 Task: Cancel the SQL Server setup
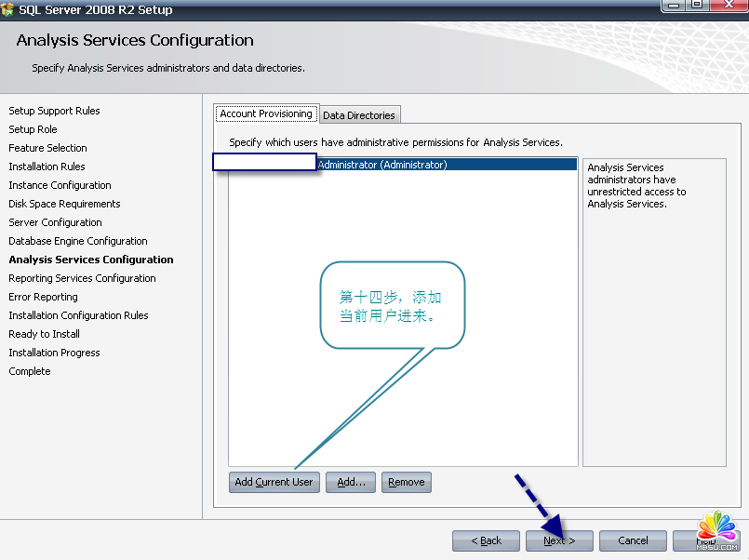click(633, 540)
